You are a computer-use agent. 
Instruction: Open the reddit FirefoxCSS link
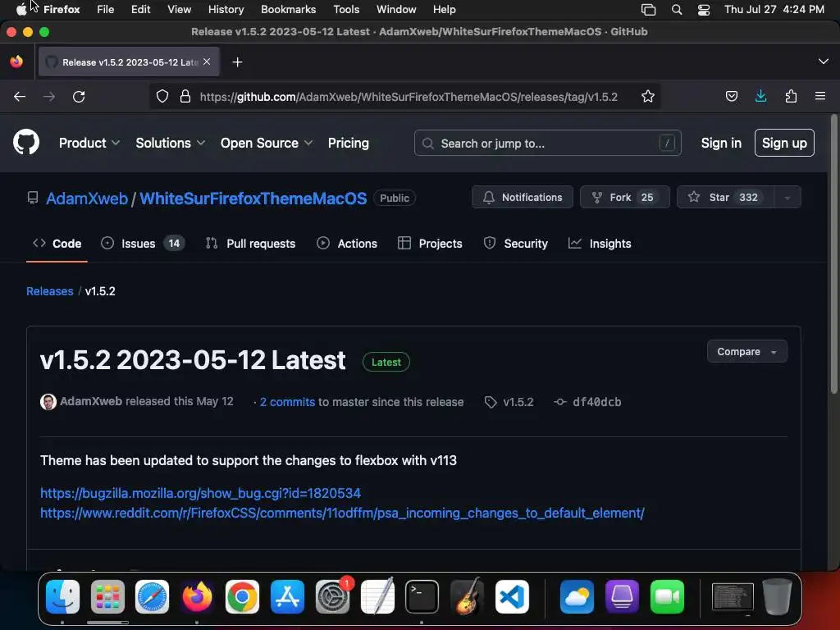(x=342, y=513)
